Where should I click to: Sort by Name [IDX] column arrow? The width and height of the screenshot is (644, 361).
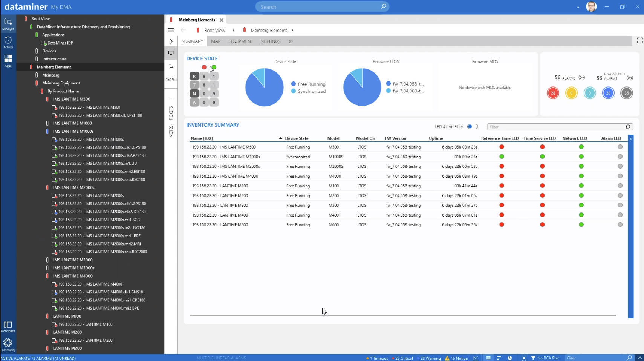pyautogui.click(x=280, y=138)
